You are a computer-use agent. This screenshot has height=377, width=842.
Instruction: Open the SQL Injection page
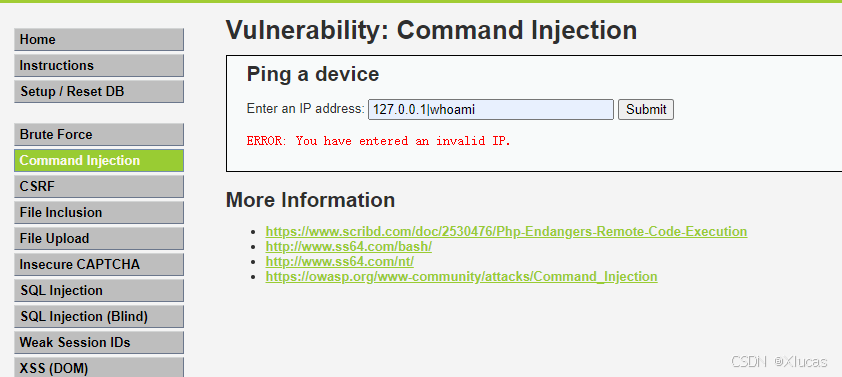(x=99, y=291)
